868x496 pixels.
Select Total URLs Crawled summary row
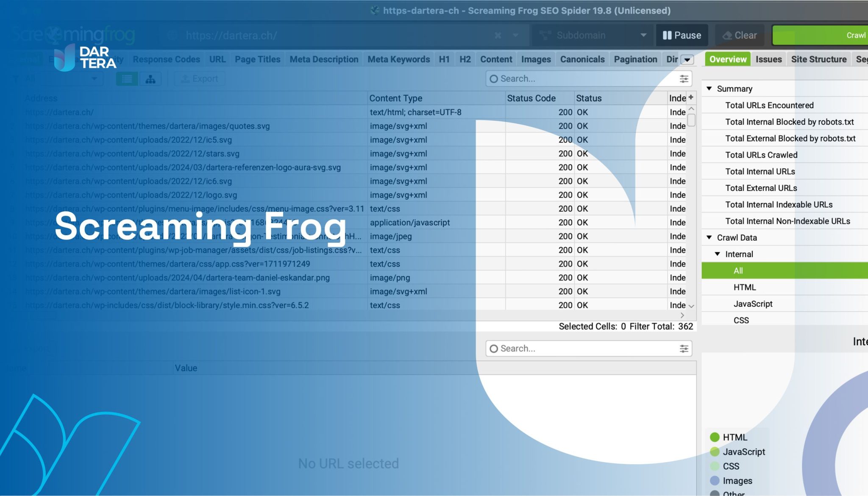pyautogui.click(x=761, y=155)
